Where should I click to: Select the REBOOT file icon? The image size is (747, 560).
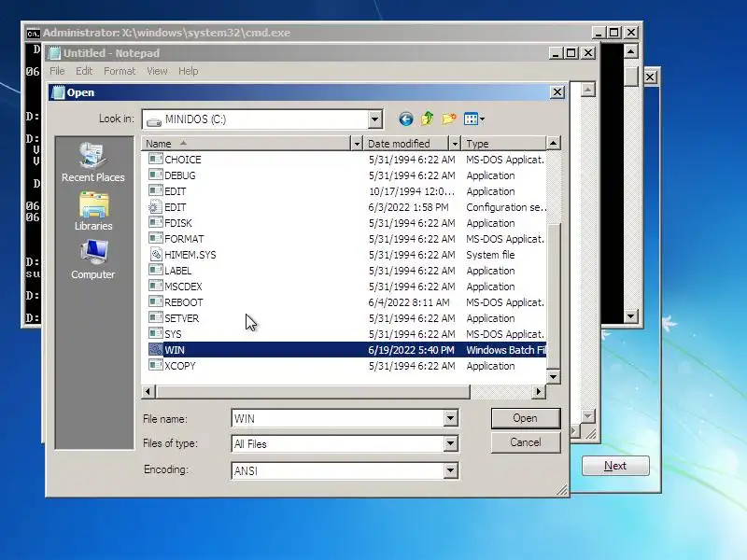pos(155,301)
